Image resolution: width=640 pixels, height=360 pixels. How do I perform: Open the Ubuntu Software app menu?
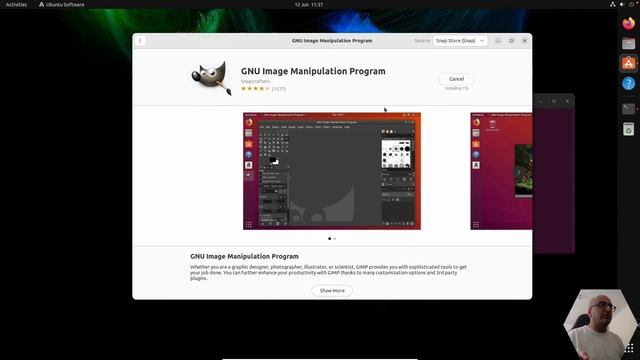click(x=62, y=4)
